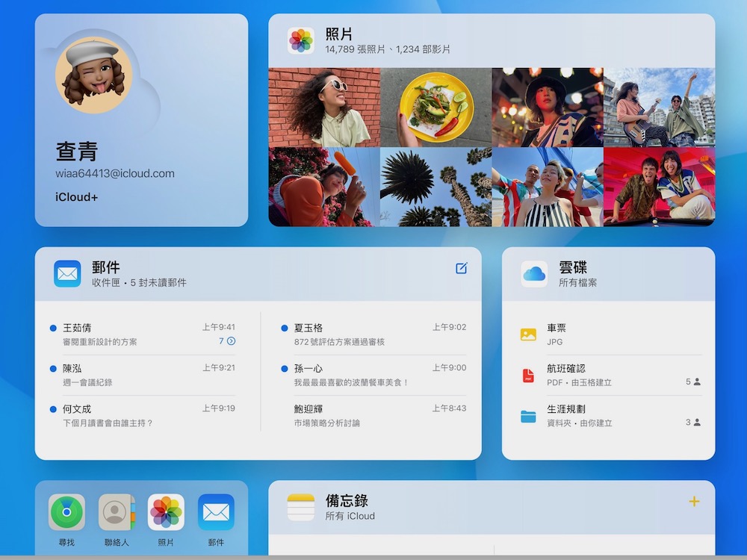This screenshot has width=747, height=560.
Task: Open the 生涯規劃 folder
Action: 611,415
